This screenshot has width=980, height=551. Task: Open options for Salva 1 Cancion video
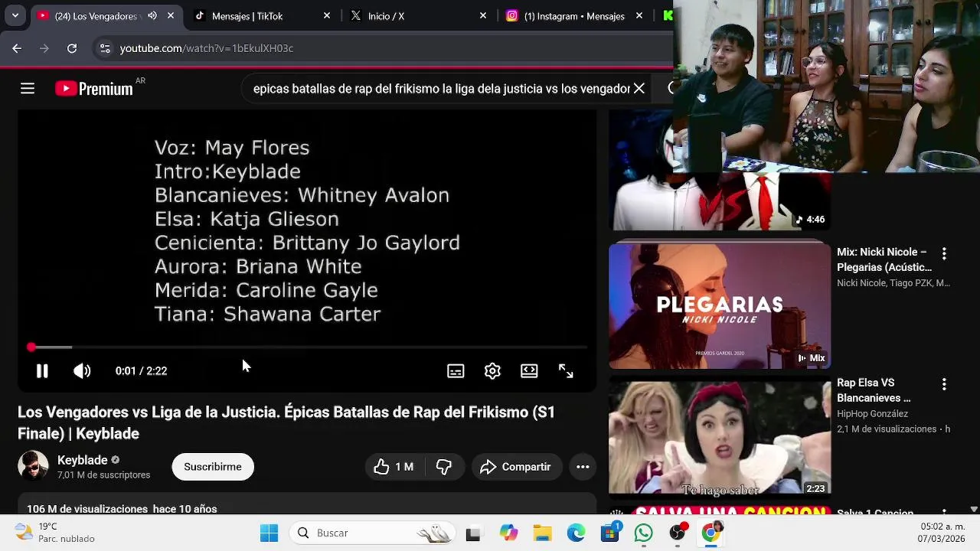[x=944, y=511]
